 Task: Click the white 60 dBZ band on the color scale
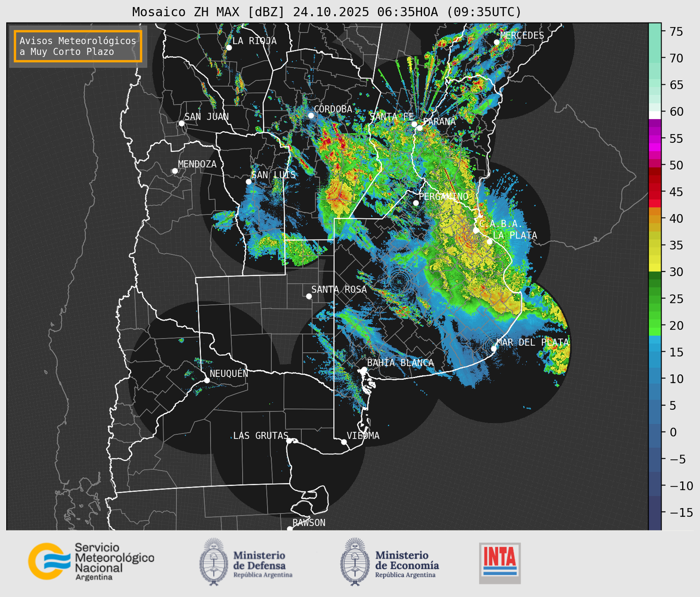coord(655,115)
